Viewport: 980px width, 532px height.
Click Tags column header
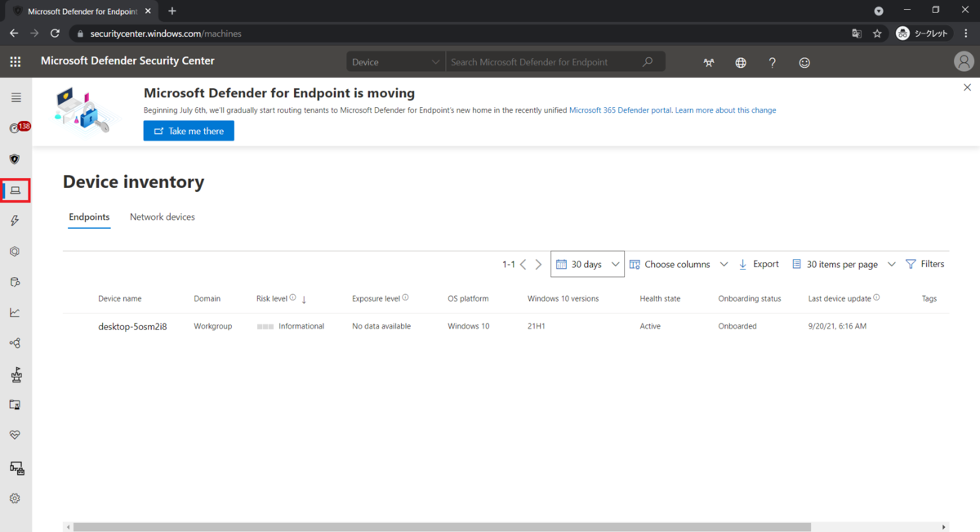[x=929, y=299]
